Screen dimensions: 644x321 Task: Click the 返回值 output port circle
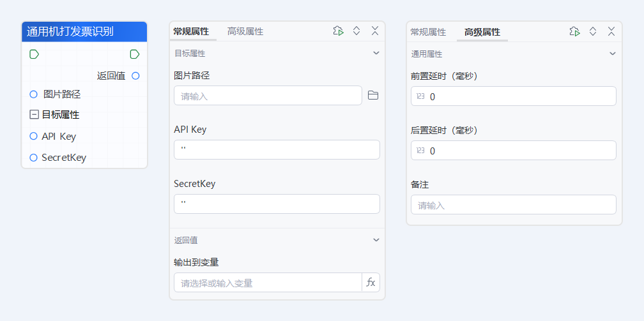pos(135,76)
